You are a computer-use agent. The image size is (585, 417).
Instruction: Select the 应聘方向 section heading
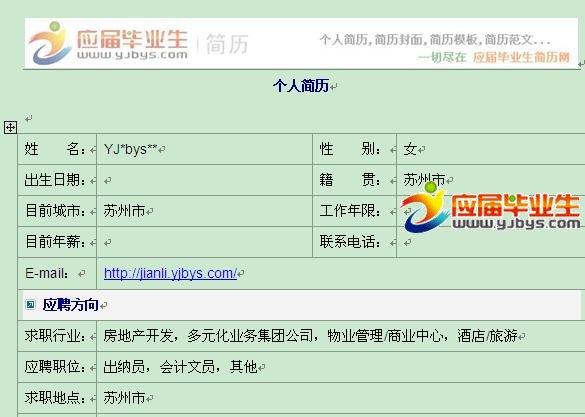(x=71, y=305)
